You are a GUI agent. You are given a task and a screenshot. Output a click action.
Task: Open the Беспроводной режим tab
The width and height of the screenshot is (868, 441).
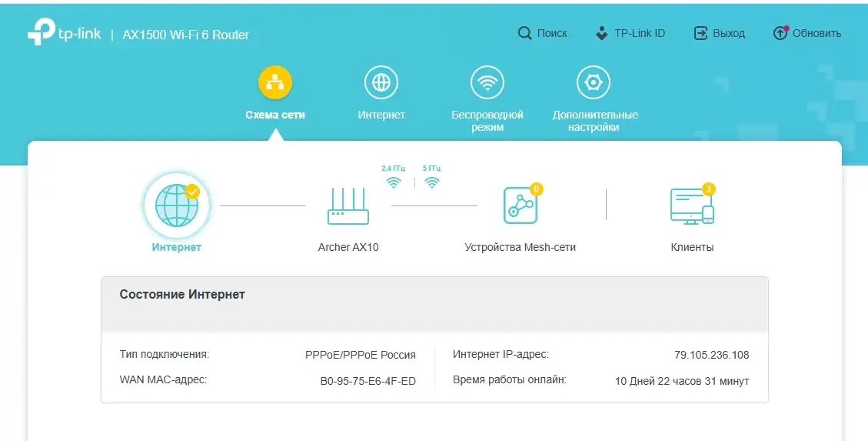pos(487,99)
